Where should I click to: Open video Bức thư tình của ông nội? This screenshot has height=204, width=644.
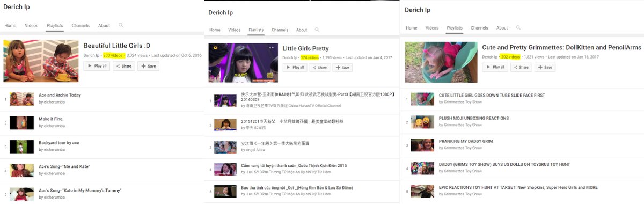297,187
